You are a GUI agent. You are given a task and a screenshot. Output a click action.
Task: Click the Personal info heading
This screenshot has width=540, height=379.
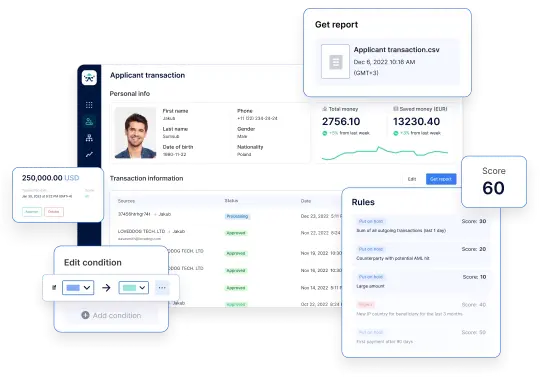tap(130, 94)
